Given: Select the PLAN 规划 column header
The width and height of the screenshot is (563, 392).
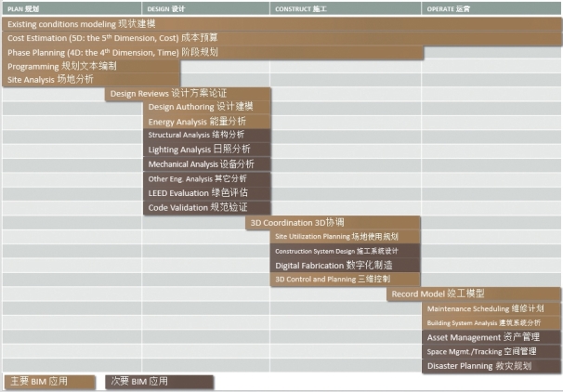Looking at the screenshot, I should [x=72, y=8].
